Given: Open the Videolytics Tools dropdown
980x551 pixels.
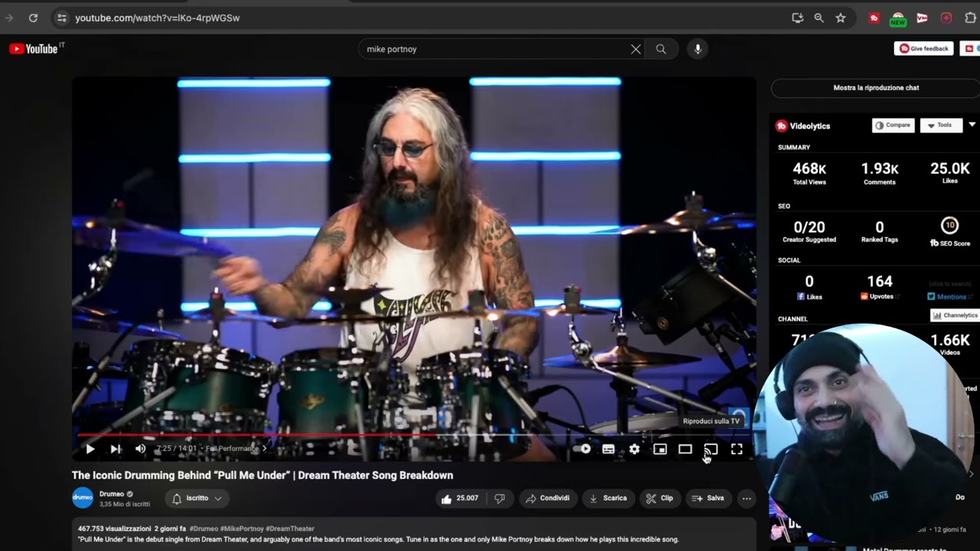Looking at the screenshot, I should pyautogui.click(x=940, y=126).
